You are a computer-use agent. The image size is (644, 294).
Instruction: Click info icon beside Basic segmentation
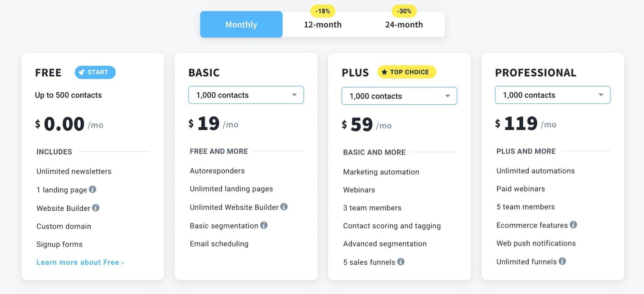[264, 225]
